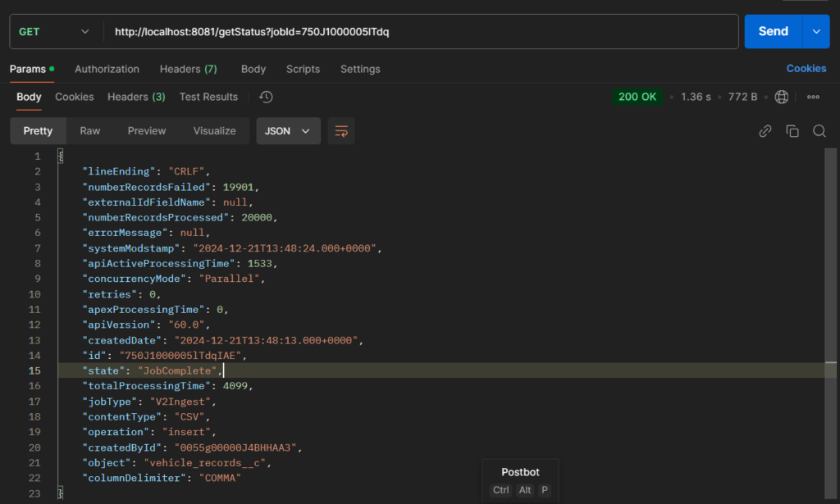The image size is (840, 504).
Task: Select the Visualize view mode
Action: [214, 131]
